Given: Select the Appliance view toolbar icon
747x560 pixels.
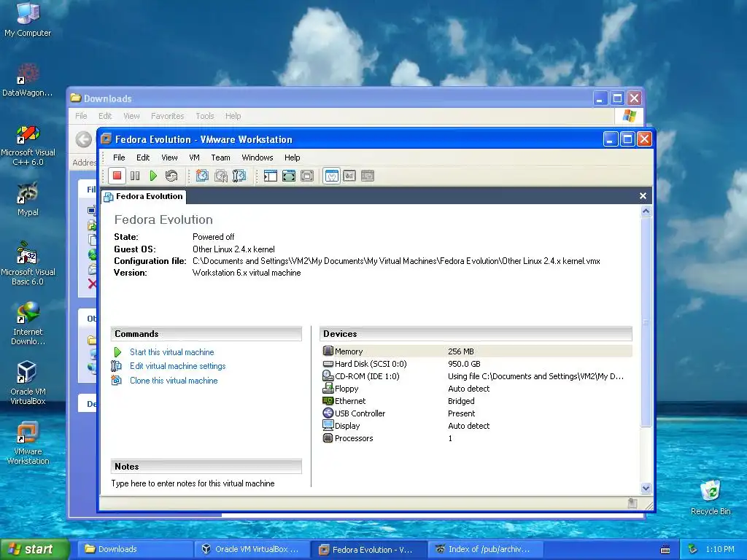Looking at the screenshot, I should coord(349,176).
